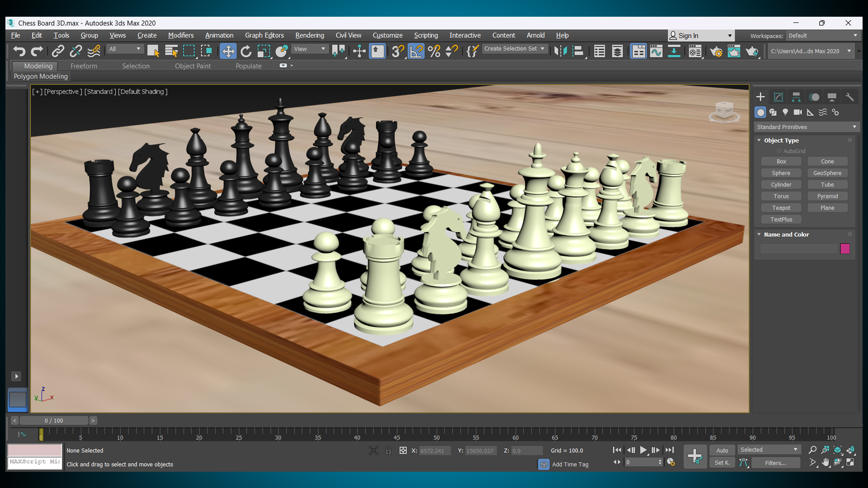
Task: Open the View coordinate system dropdown
Action: point(310,49)
